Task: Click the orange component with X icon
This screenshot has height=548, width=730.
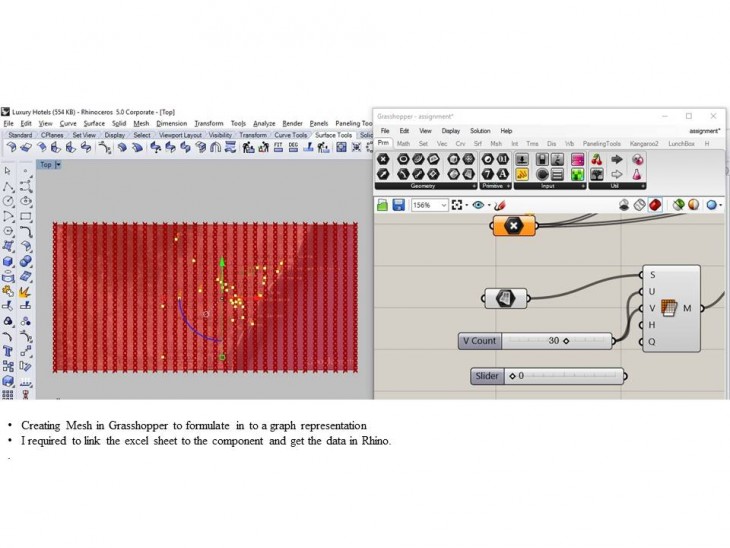Action: click(514, 226)
